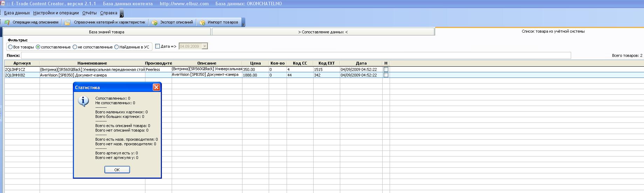Click into the Поиск search field
Viewport: 644px width, 193px height.
(x=296, y=55)
